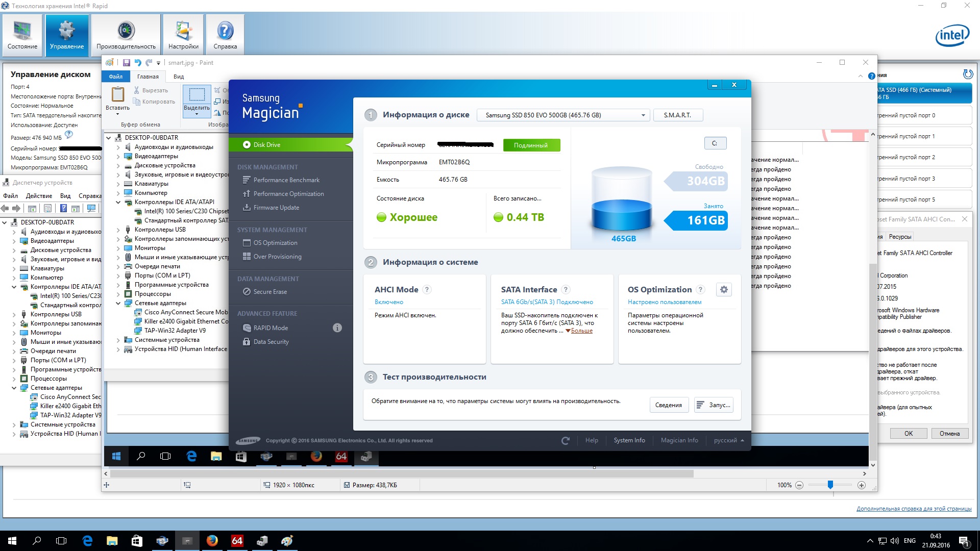
Task: Click Device Manager help toolbar icon
Action: (x=63, y=208)
